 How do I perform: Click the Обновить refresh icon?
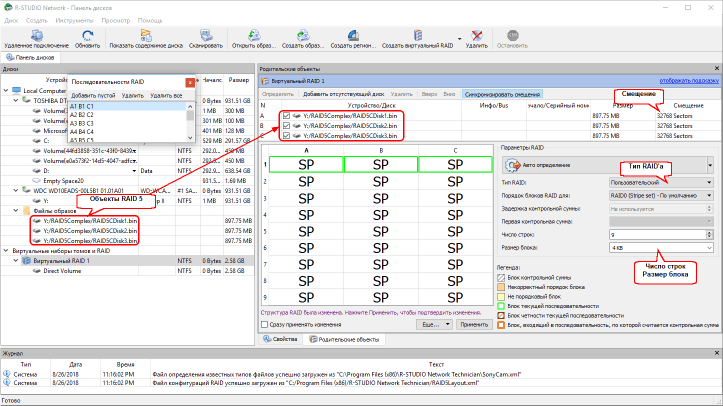pos(87,35)
